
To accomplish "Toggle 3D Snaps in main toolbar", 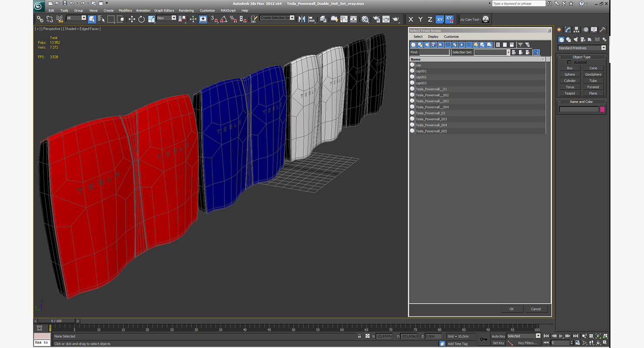I will pos(214,19).
